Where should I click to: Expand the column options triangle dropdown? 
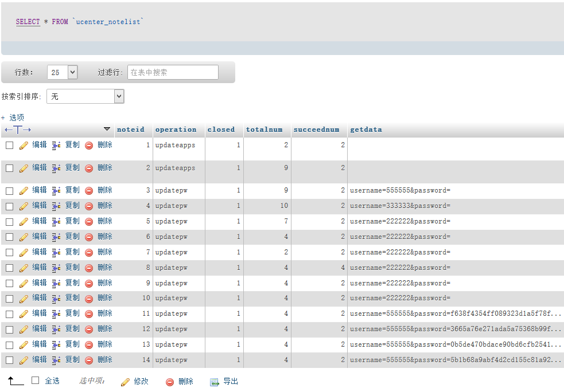point(107,130)
